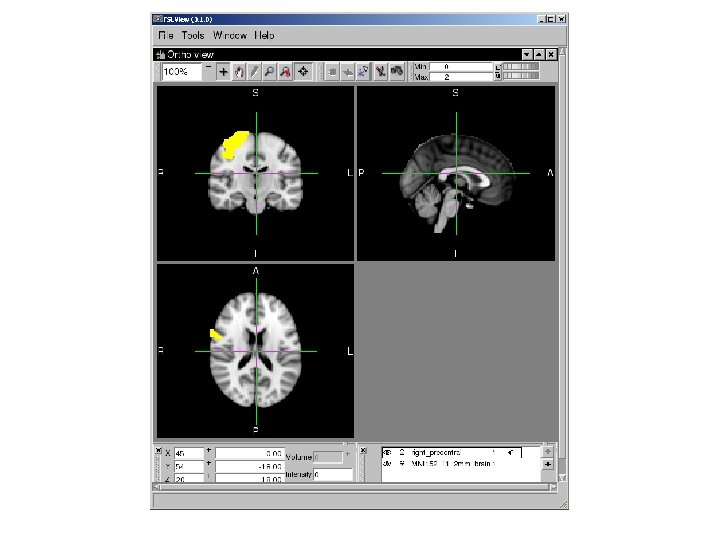Click the X voxel coordinate field
The image size is (720, 540).
coord(189,453)
